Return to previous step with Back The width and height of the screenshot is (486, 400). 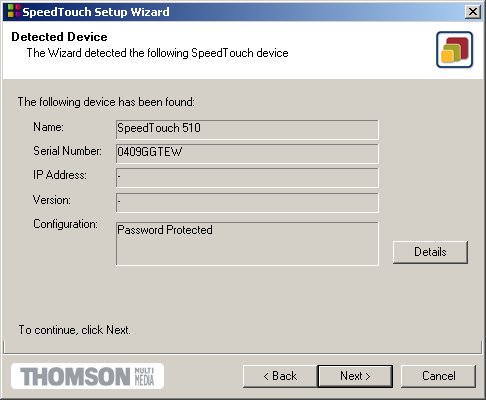tap(280, 376)
